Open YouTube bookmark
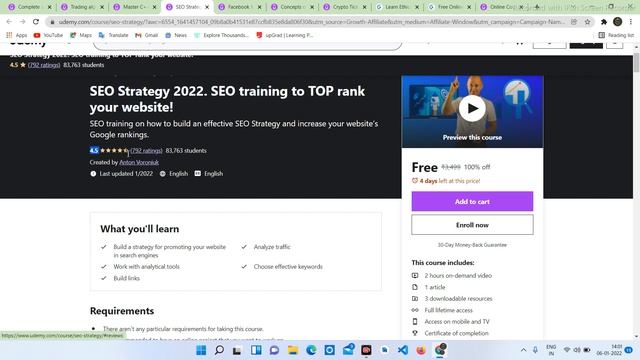 coord(49,35)
